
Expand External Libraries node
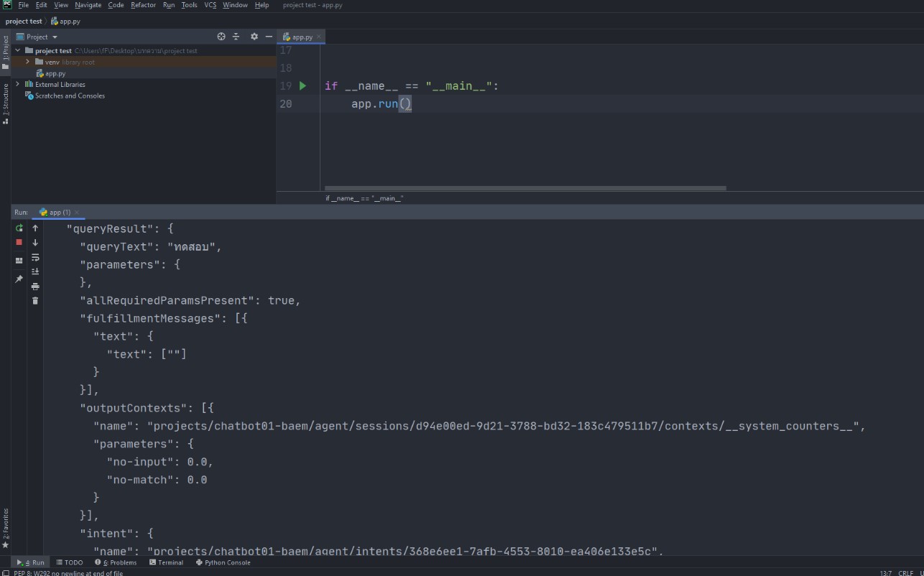pyautogui.click(x=18, y=84)
